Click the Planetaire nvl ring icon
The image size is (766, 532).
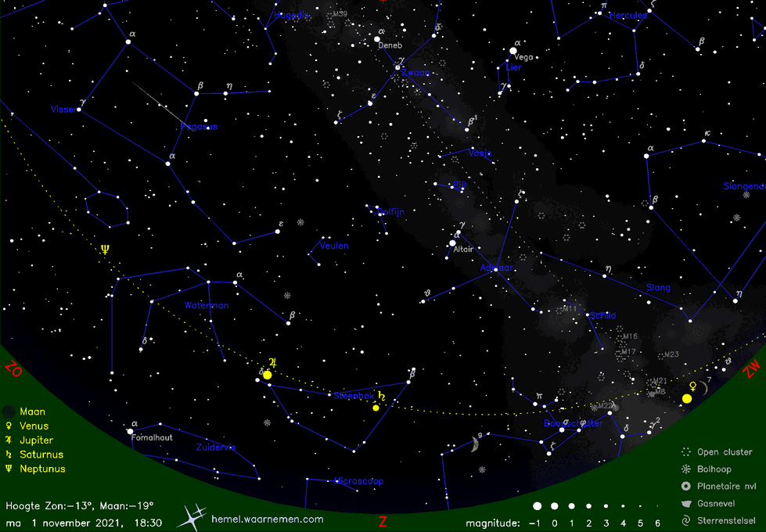(x=686, y=486)
